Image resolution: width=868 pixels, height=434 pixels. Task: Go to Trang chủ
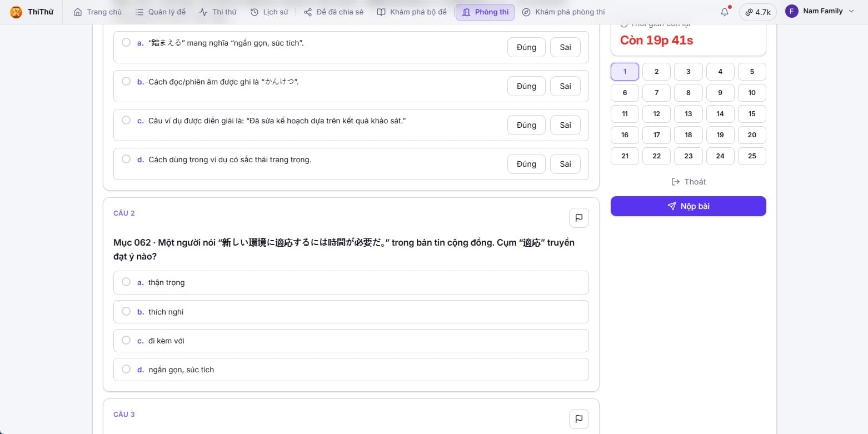click(98, 12)
